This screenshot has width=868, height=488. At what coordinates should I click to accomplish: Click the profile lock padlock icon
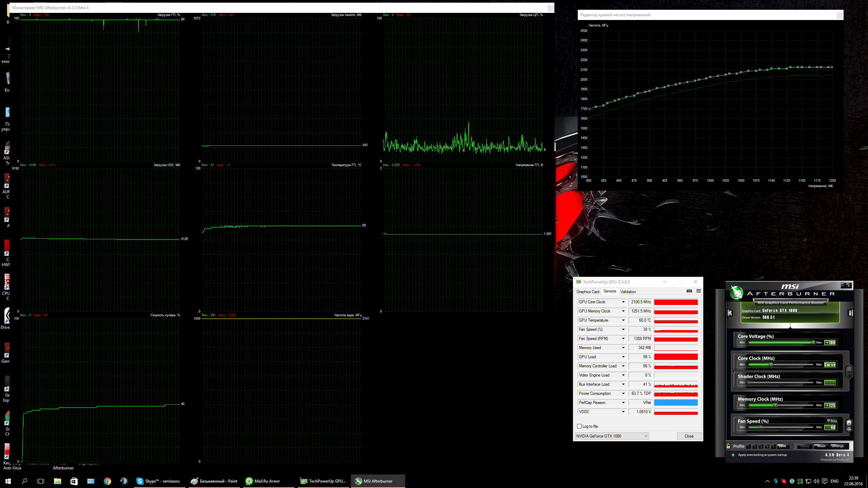point(728,446)
